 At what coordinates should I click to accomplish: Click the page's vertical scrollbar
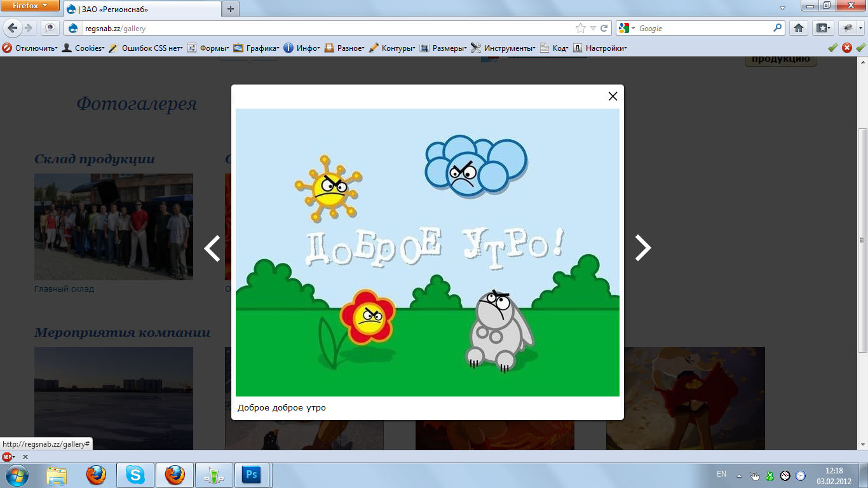(862, 240)
